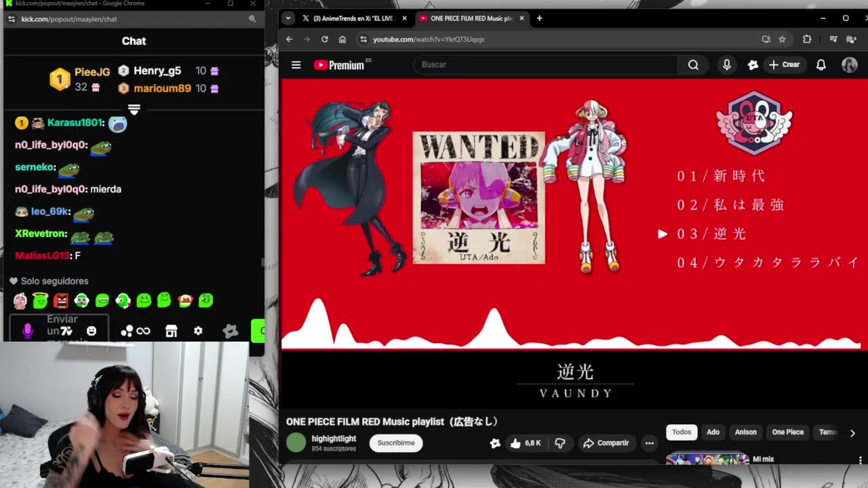Image resolution: width=868 pixels, height=488 pixels.
Task: Open browser media controls icon
Action: (833, 39)
